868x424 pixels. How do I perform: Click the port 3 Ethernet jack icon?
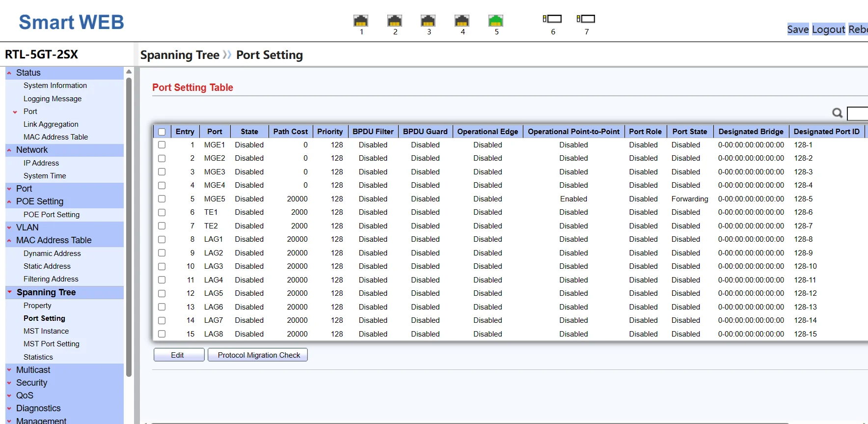pyautogui.click(x=428, y=21)
